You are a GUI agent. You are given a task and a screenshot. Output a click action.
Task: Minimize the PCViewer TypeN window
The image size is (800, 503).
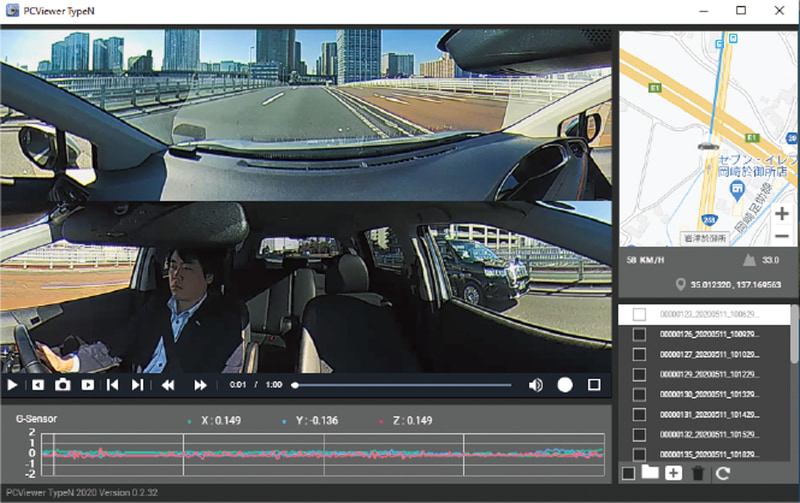point(704,11)
